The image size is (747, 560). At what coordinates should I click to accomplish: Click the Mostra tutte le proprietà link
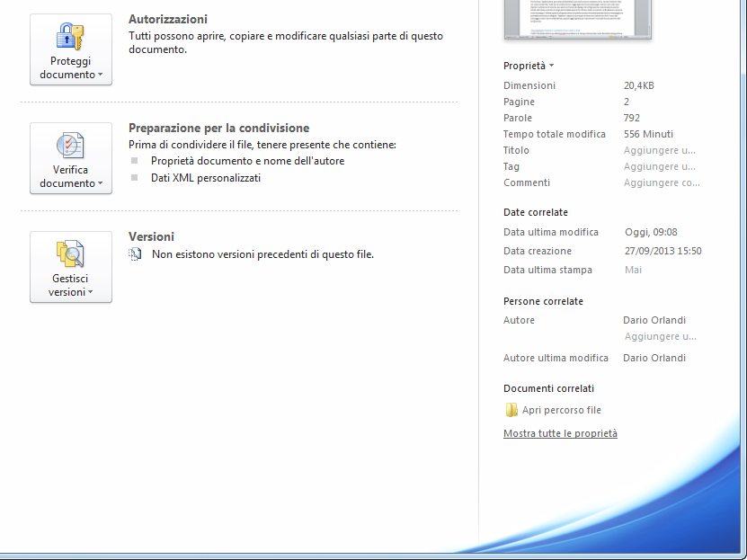click(560, 433)
